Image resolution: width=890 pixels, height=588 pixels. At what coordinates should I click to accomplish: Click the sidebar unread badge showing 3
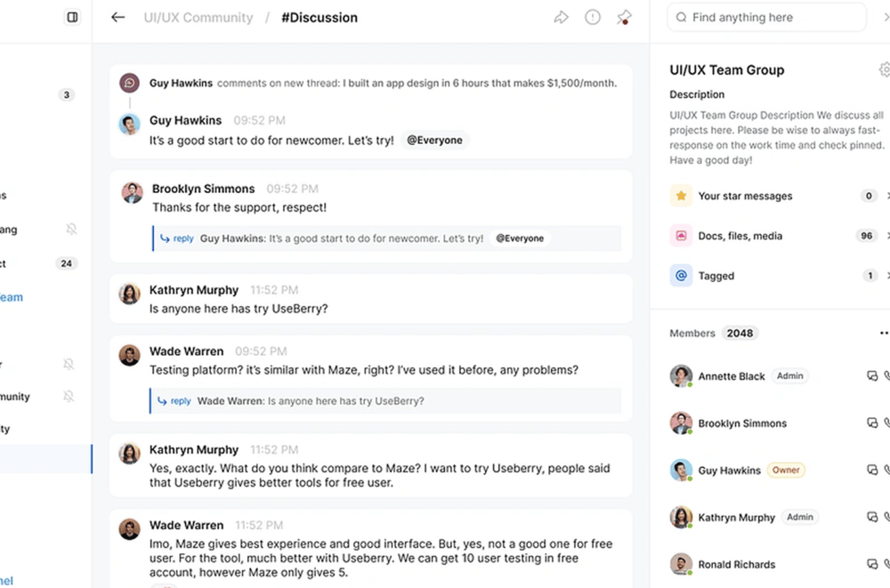pos(67,95)
